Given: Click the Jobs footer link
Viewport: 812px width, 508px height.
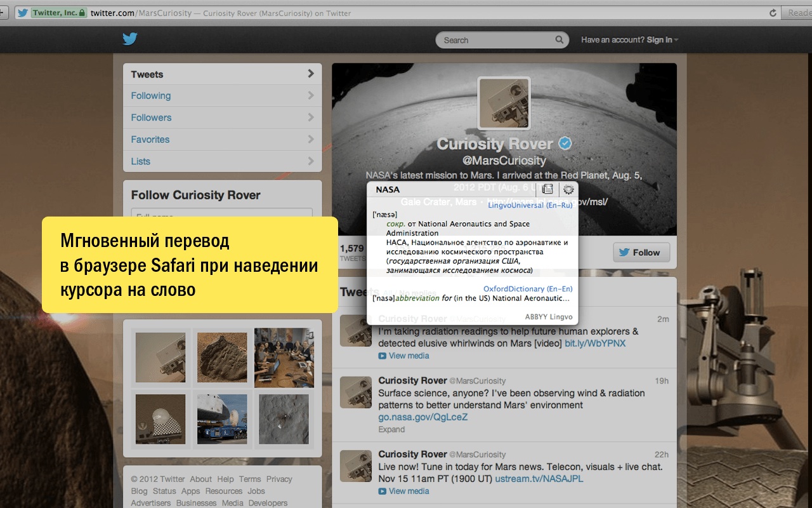Looking at the screenshot, I should [256, 491].
